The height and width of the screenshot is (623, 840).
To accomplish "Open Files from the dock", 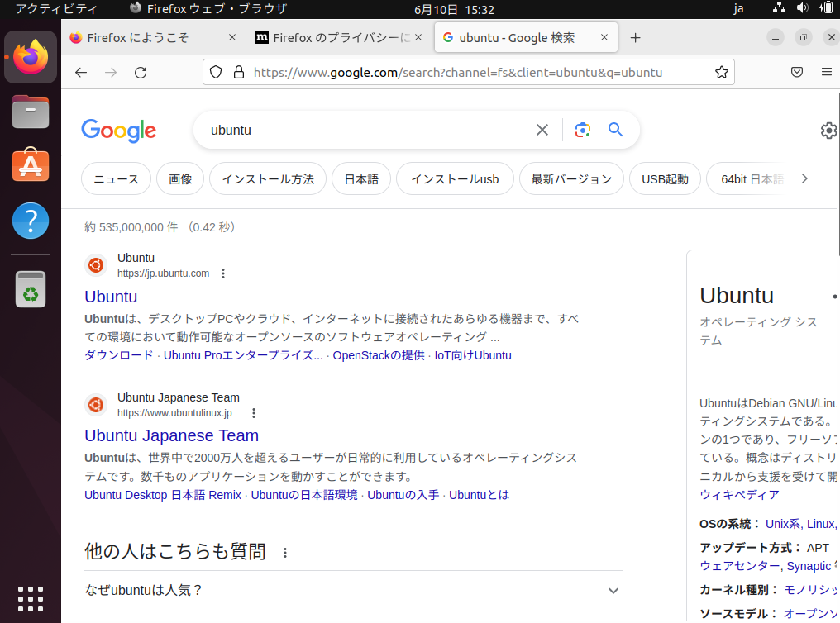I will coord(31,112).
